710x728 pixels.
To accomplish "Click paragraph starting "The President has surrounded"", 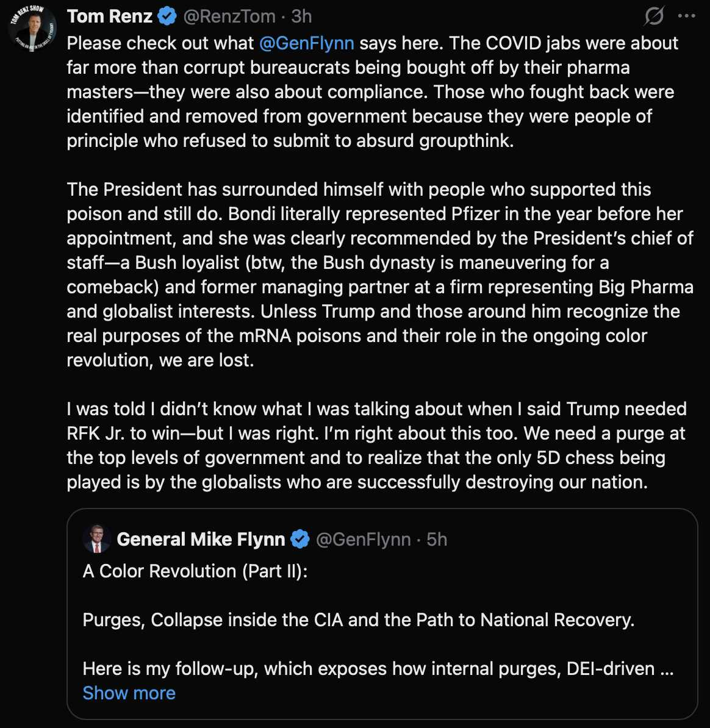I will click(x=366, y=274).
